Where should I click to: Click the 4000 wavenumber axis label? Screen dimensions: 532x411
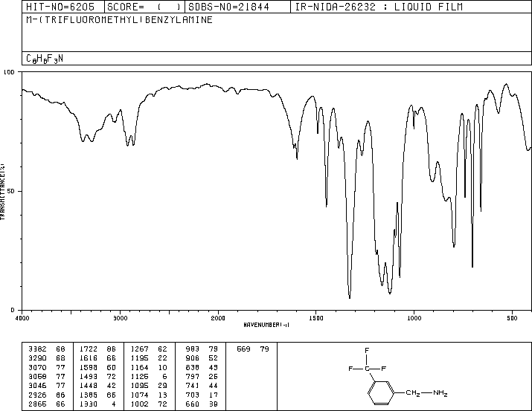click(22, 318)
